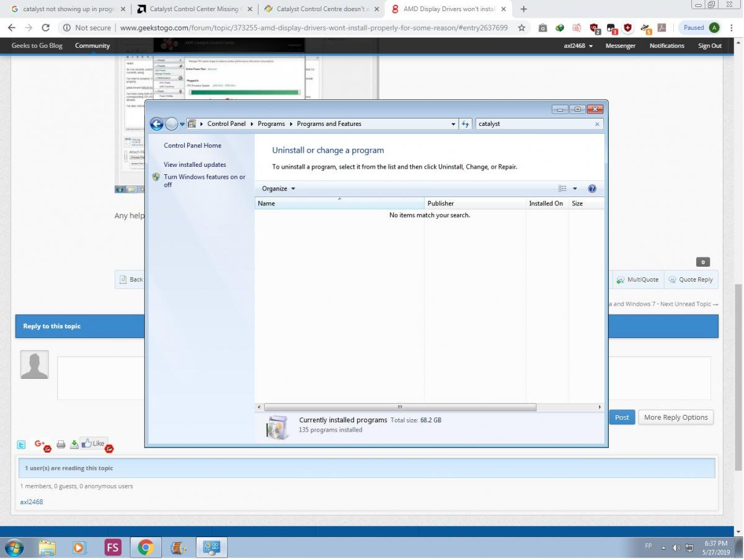Click the Chrome address bar URL
744x560 pixels.
tap(314, 28)
